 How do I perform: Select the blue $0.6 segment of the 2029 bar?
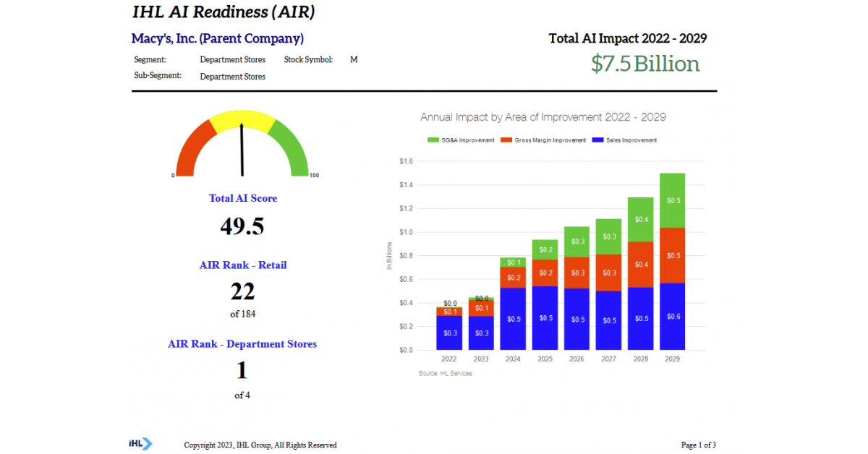click(x=673, y=317)
